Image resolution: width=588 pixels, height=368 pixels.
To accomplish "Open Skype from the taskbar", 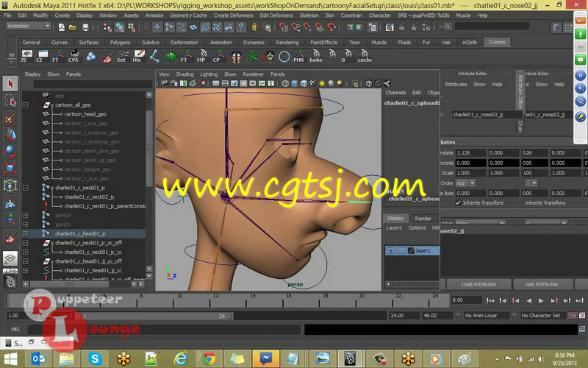I will [x=95, y=359].
